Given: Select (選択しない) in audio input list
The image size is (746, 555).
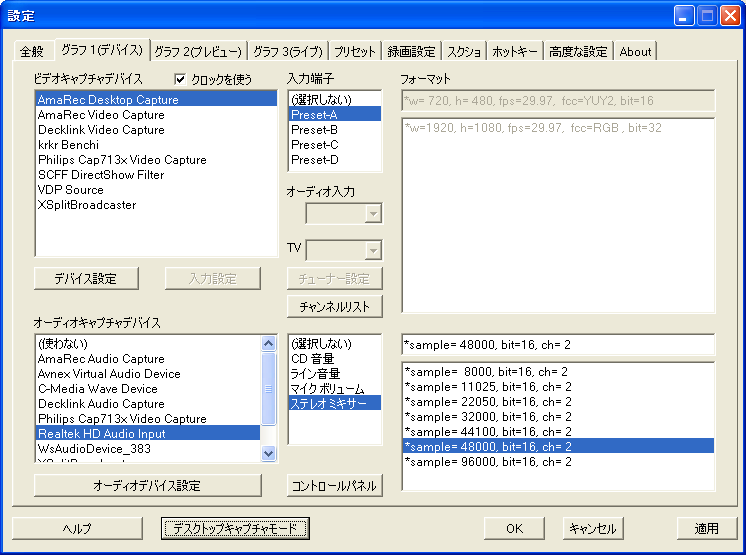Looking at the screenshot, I should (335, 343).
